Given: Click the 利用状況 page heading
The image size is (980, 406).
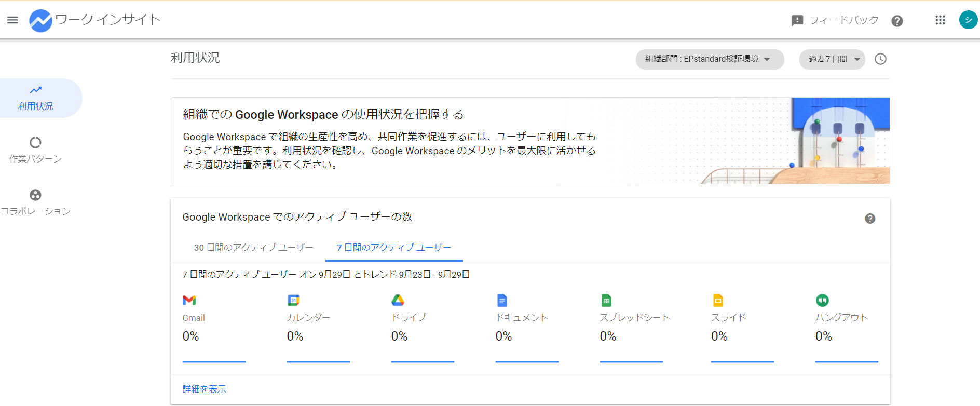Looking at the screenshot, I should 195,58.
